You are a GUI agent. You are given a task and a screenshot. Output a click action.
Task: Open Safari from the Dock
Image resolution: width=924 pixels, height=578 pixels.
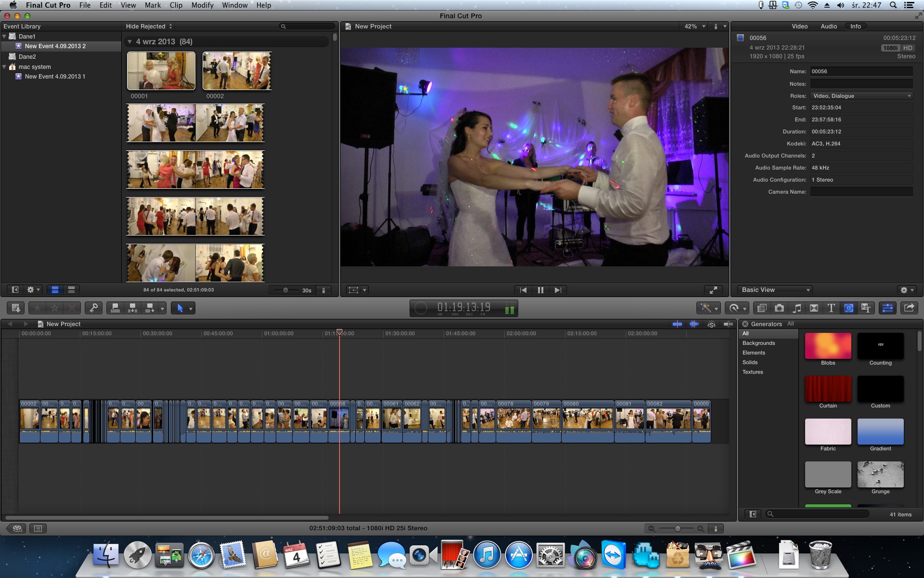coord(201,556)
